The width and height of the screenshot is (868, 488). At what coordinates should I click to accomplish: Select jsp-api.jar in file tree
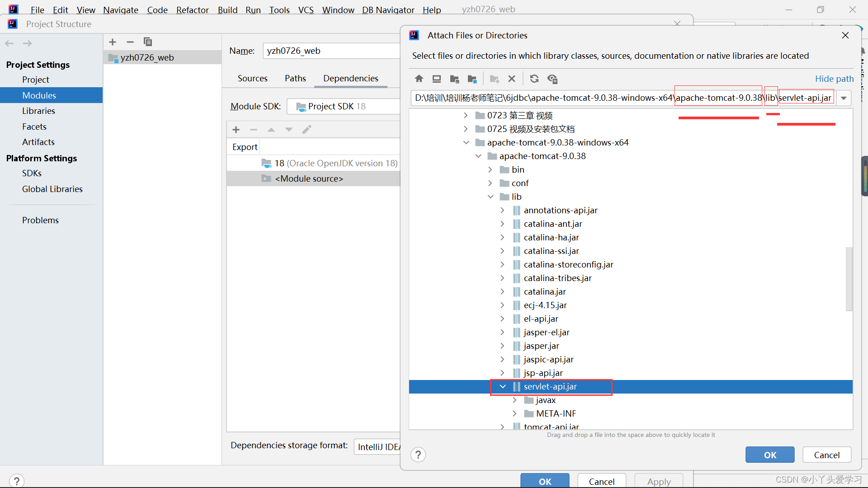tap(543, 373)
